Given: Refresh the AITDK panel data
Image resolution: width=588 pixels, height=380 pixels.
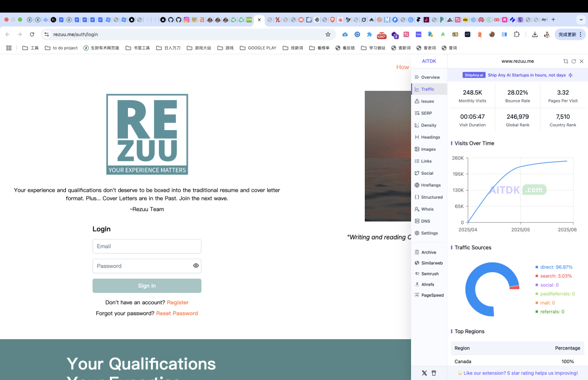Looking at the screenshot, I should [x=574, y=61].
